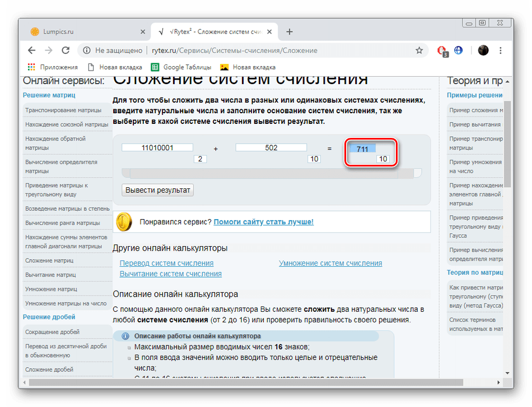Click the info icon beside 'Описание работы онлайн калькулятора'

125,336
